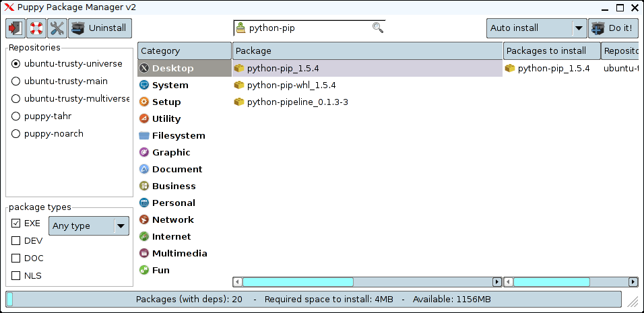Clear search using the broom icon
Screen dimensions: 644x313
241,28
